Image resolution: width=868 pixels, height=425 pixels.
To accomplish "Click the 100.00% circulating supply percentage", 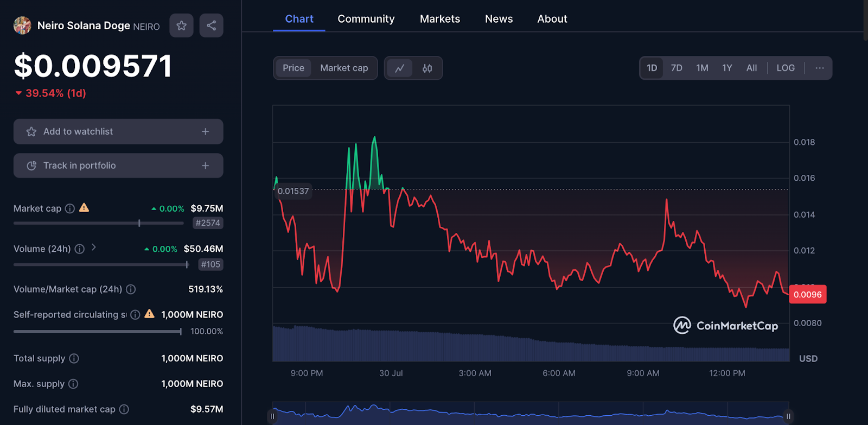I will tap(207, 331).
